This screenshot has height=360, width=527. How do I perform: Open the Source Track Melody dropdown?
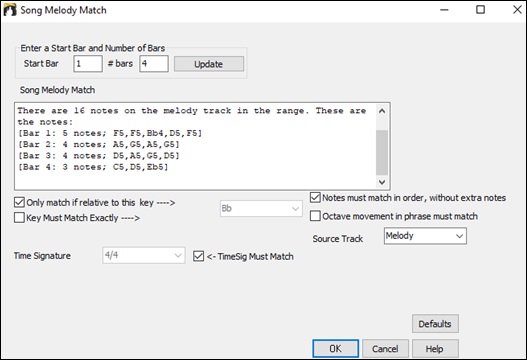pos(425,236)
